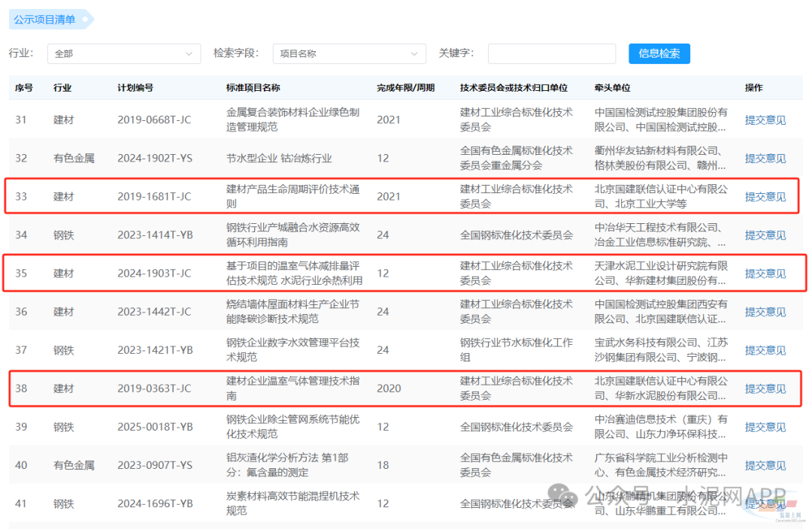Viewport: 812px width, 529px height.
Task: Select the 公示项目清单 tab label
Action: (x=45, y=20)
